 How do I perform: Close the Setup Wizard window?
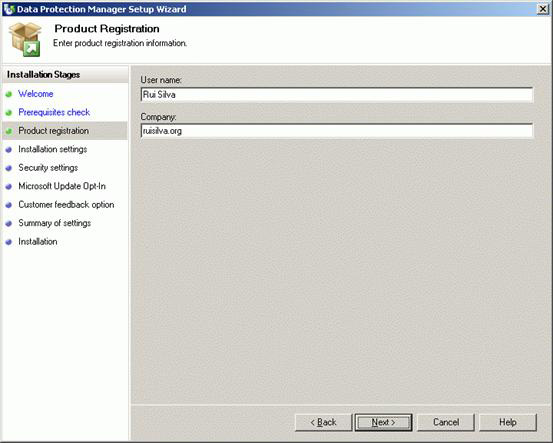[x=542, y=9]
